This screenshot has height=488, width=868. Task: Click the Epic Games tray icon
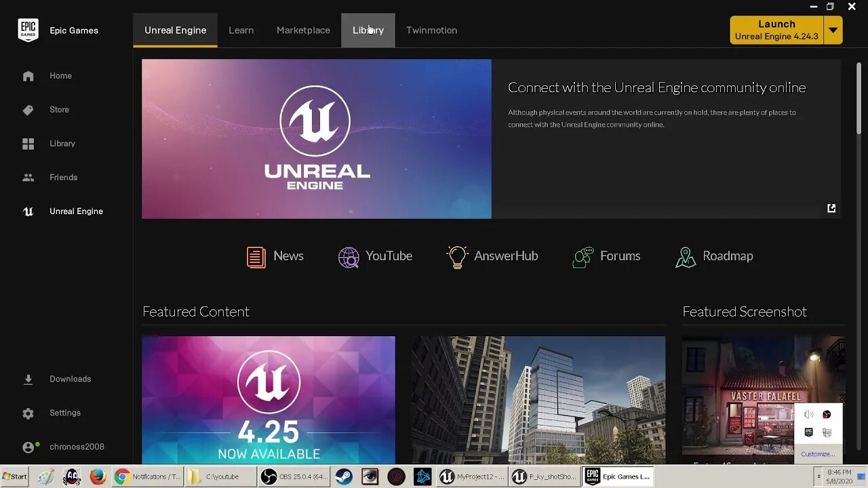click(808, 432)
